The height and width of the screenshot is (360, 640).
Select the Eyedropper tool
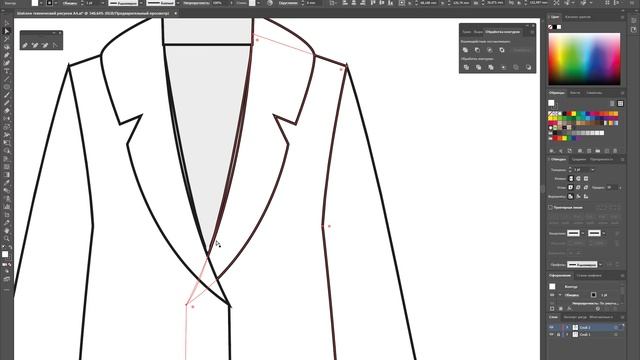tap(7, 183)
